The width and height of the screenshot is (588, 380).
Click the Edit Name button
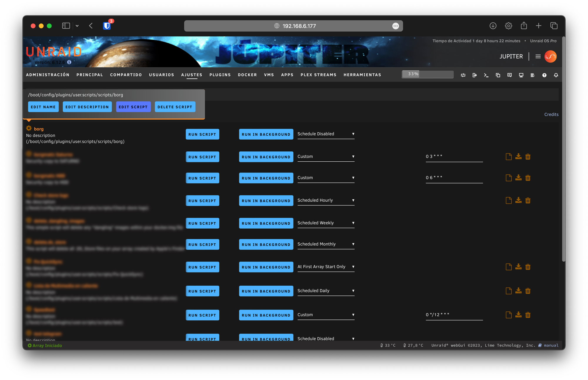[43, 107]
